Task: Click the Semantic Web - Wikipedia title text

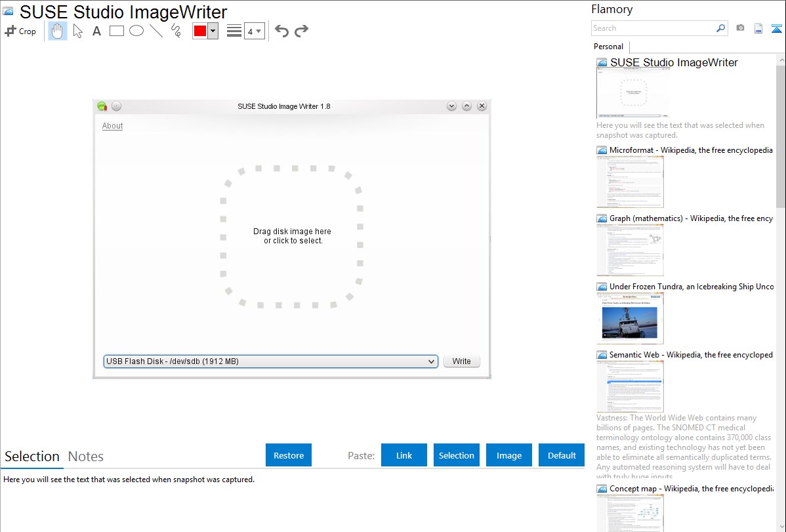Action: (691, 354)
